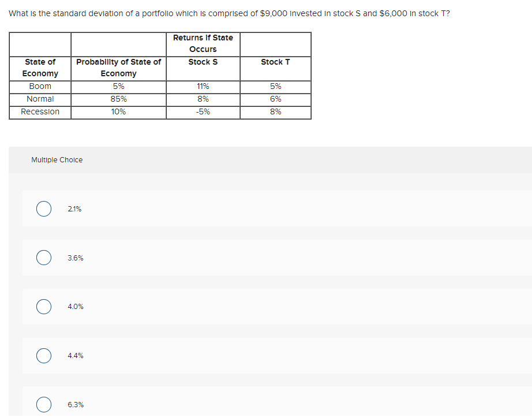Click the 6.3% answer label
This screenshot has height=417, width=532.
click(x=75, y=404)
